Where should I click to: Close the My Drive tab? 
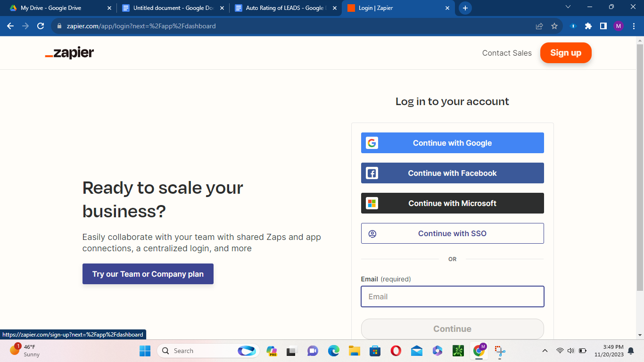(x=109, y=8)
